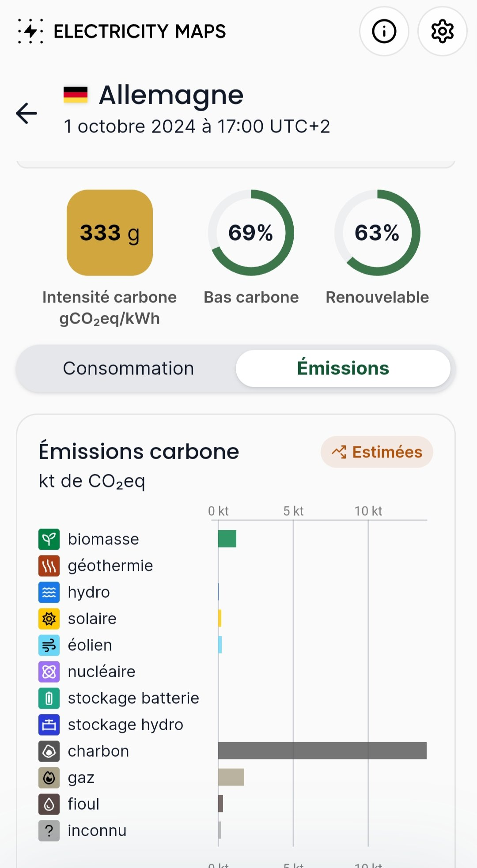The height and width of the screenshot is (868, 477).
Task: Tap the 333 g carbon intensity tile
Action: click(110, 233)
